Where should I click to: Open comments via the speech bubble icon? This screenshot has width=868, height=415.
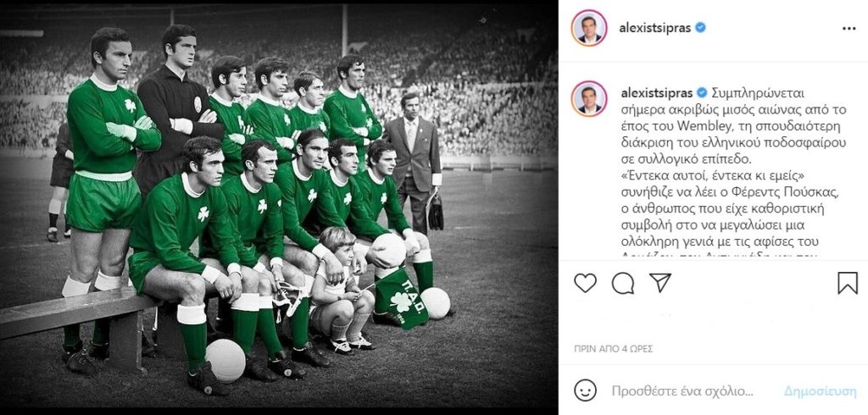(623, 283)
